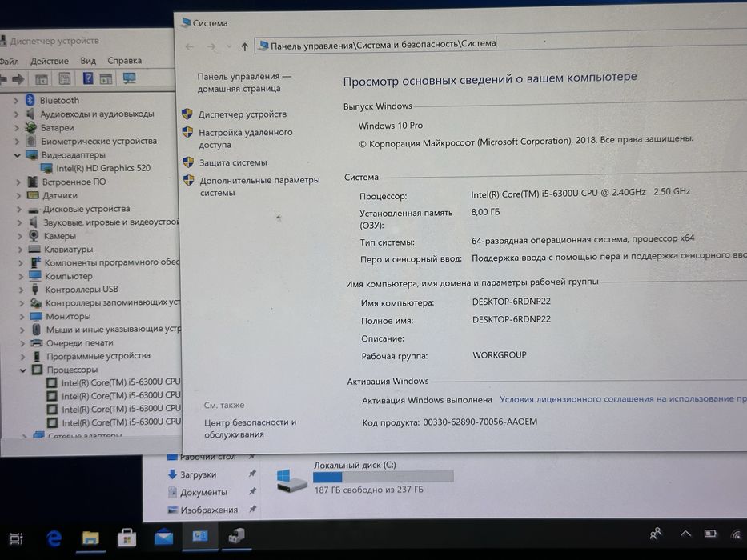The width and height of the screenshot is (747, 560).
Task: Open the Действие menu in Device Manager
Action: coord(50,61)
